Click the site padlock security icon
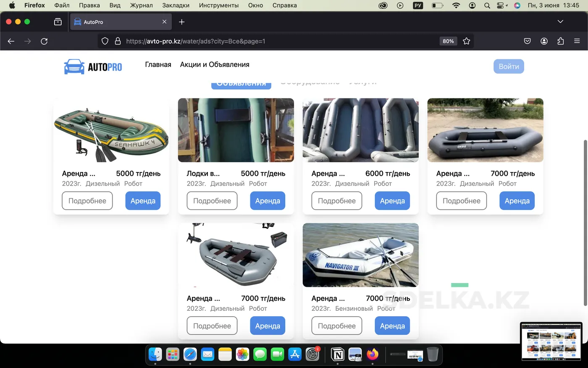Viewport: 588px width, 368px height. pyautogui.click(x=118, y=41)
